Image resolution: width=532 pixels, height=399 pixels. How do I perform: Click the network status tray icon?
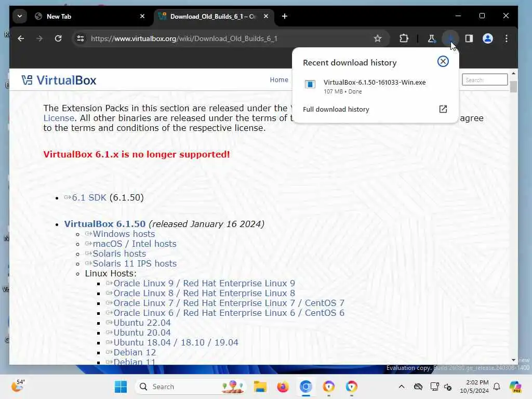point(435,387)
